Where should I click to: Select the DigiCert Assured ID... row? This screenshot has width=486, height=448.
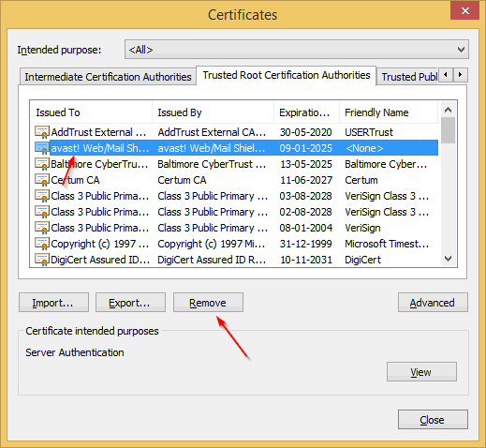(236, 260)
